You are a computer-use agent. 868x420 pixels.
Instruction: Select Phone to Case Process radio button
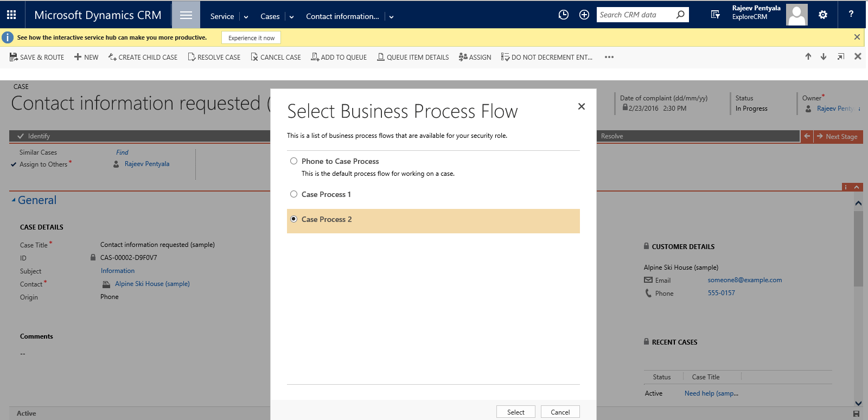(294, 161)
